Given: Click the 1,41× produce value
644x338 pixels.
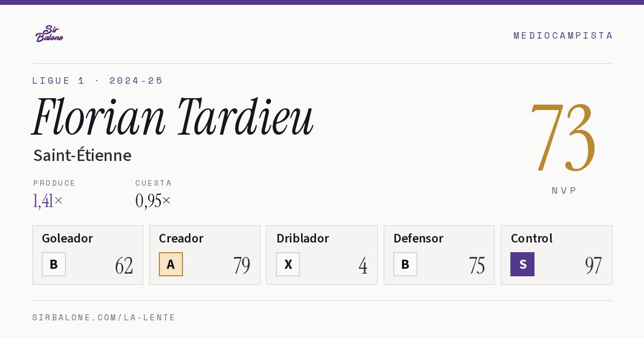Looking at the screenshot, I should coord(48,201).
